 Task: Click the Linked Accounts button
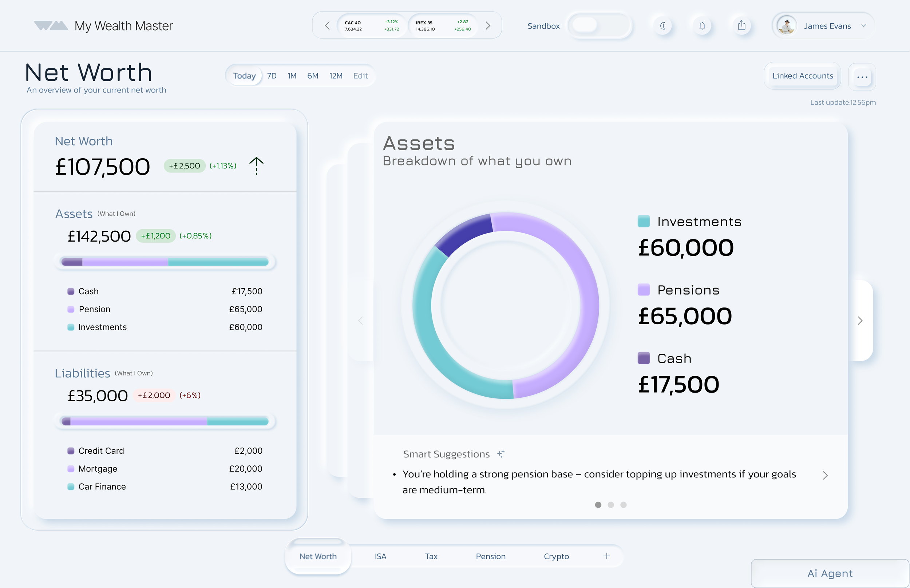click(x=802, y=76)
